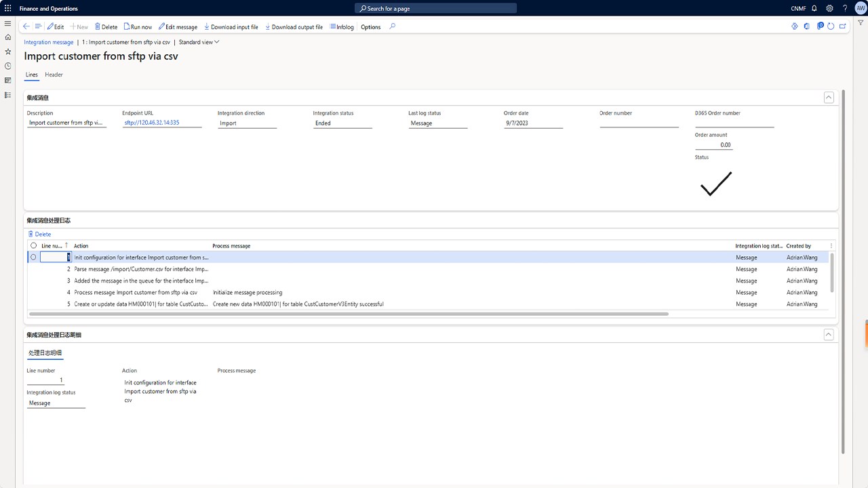Screen dimensions: 868x488
Task: Collapse the 集成消息 section
Action: (x=829, y=98)
